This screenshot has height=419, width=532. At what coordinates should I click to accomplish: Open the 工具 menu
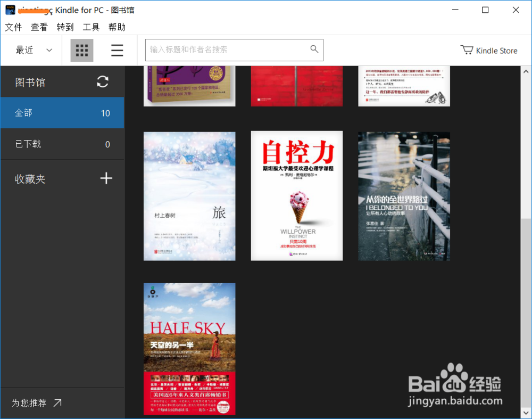[x=91, y=27]
